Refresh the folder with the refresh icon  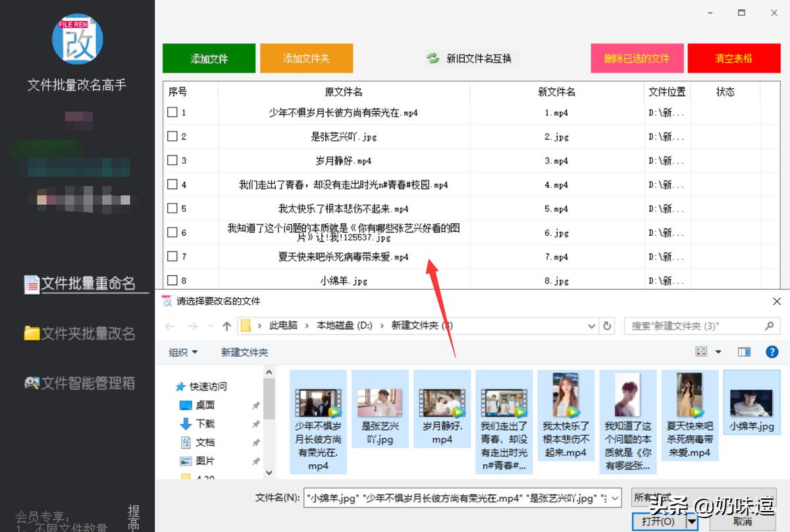pyautogui.click(x=606, y=325)
